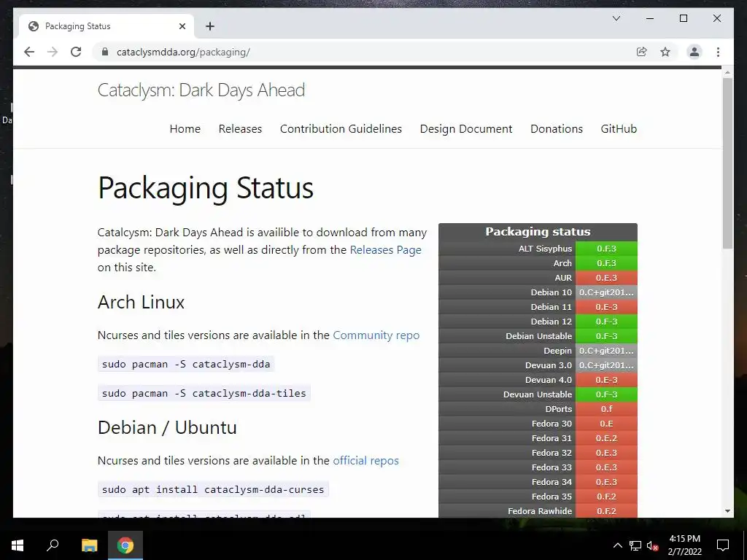The height and width of the screenshot is (560, 747).
Task: Click the AUR red version badge
Action: pos(606,278)
